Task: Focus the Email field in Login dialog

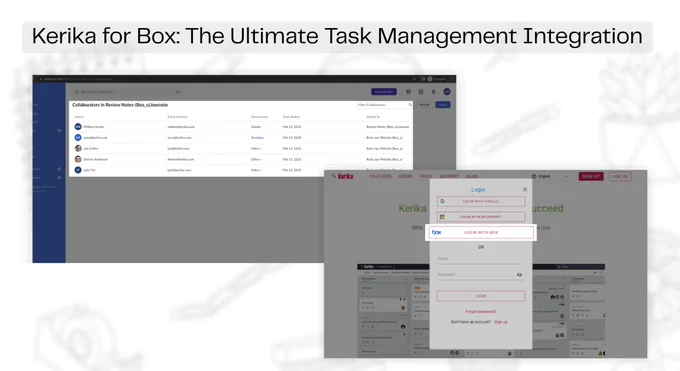Action: [481, 259]
